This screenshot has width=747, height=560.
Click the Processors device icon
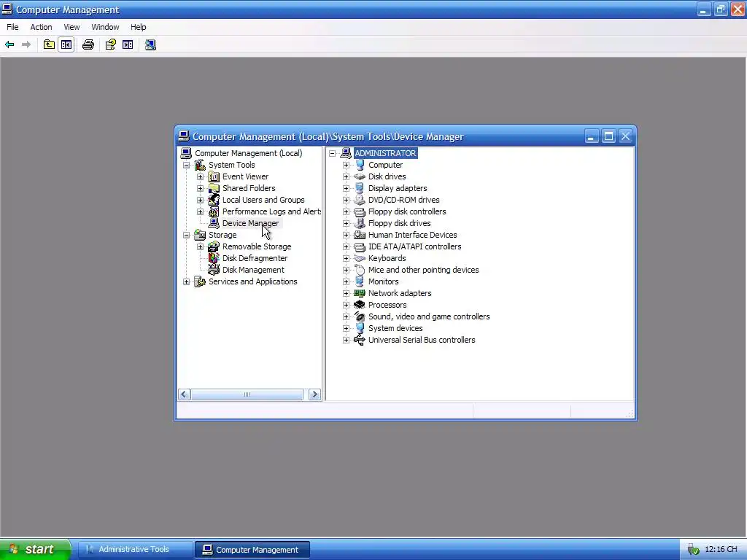coord(360,305)
